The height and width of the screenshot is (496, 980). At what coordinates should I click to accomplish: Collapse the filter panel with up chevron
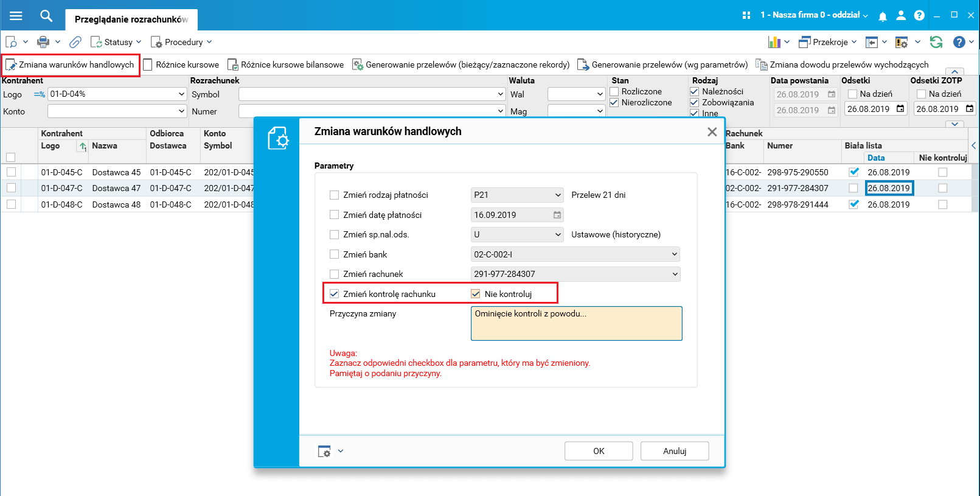tap(954, 72)
